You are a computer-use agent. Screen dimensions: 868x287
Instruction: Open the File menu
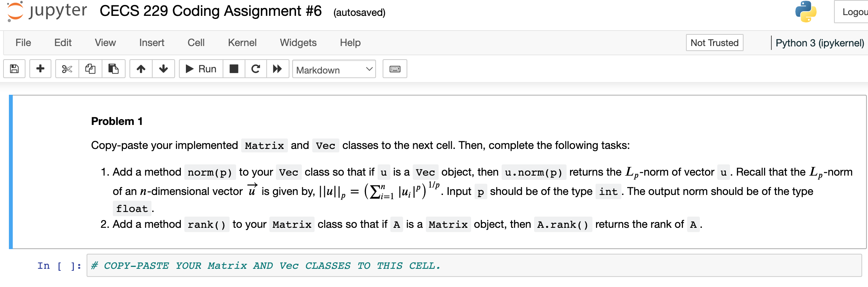23,43
